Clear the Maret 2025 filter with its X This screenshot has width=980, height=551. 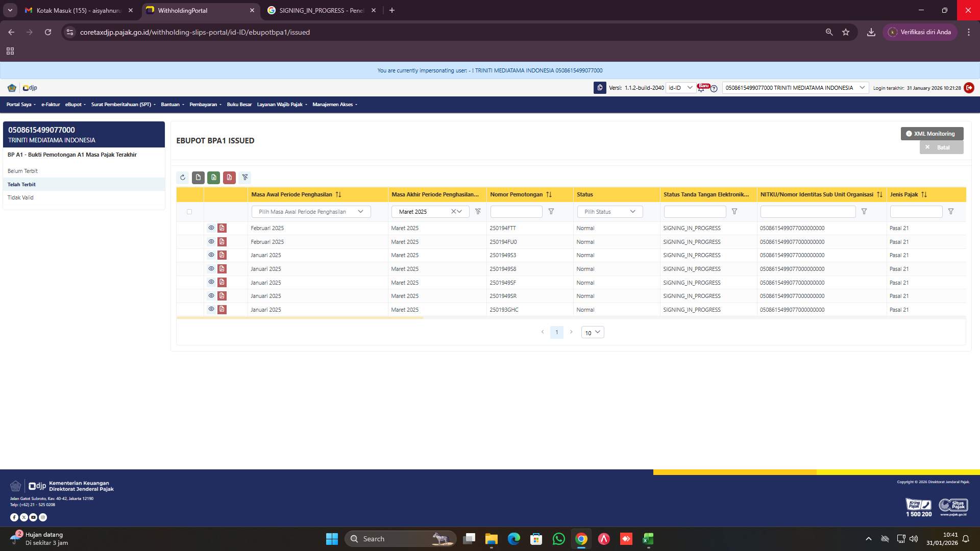point(453,211)
